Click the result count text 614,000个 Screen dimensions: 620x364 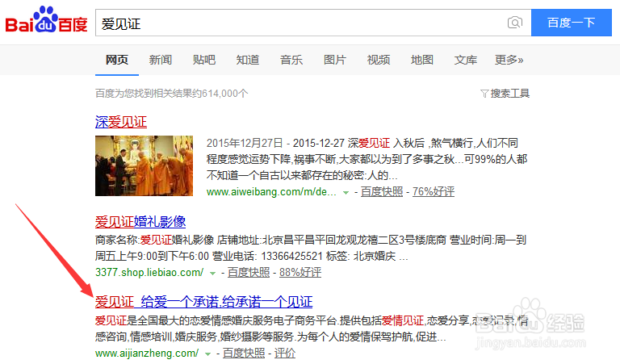pyautogui.click(x=225, y=94)
